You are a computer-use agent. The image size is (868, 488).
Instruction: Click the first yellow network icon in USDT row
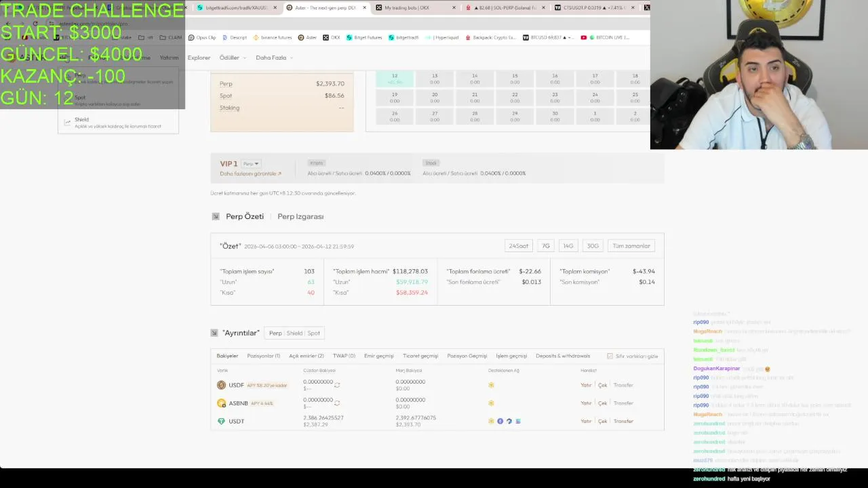point(491,421)
